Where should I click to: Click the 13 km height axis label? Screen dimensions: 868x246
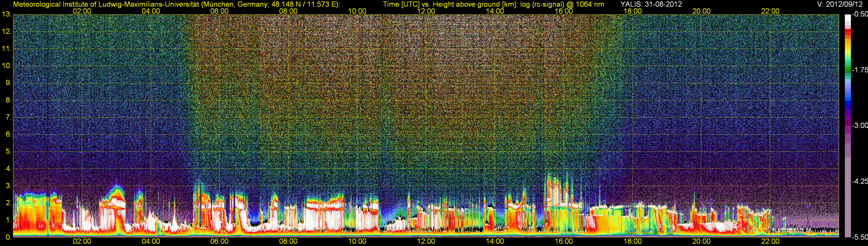6,14
